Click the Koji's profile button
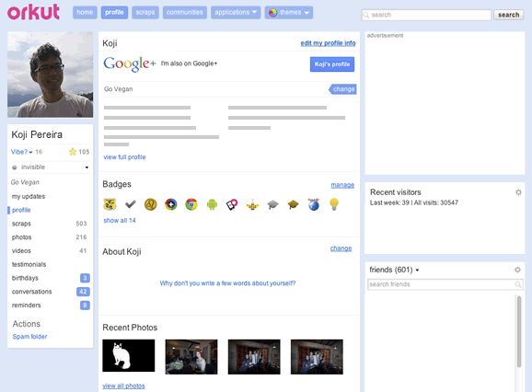The height and width of the screenshot is (392, 532). coord(332,64)
